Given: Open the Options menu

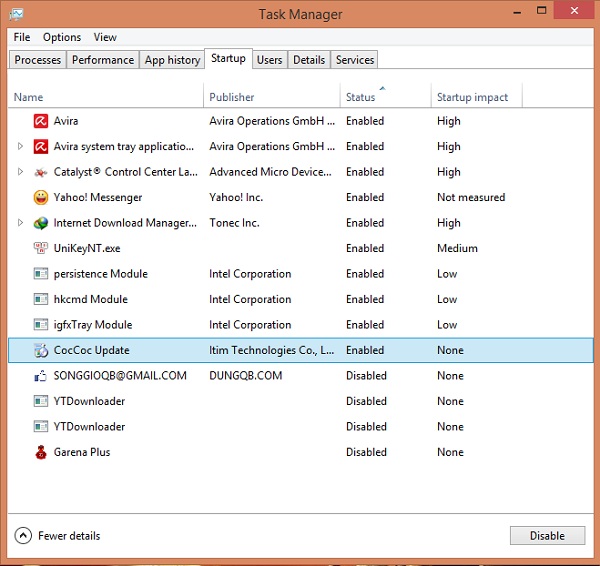Looking at the screenshot, I should (62, 37).
